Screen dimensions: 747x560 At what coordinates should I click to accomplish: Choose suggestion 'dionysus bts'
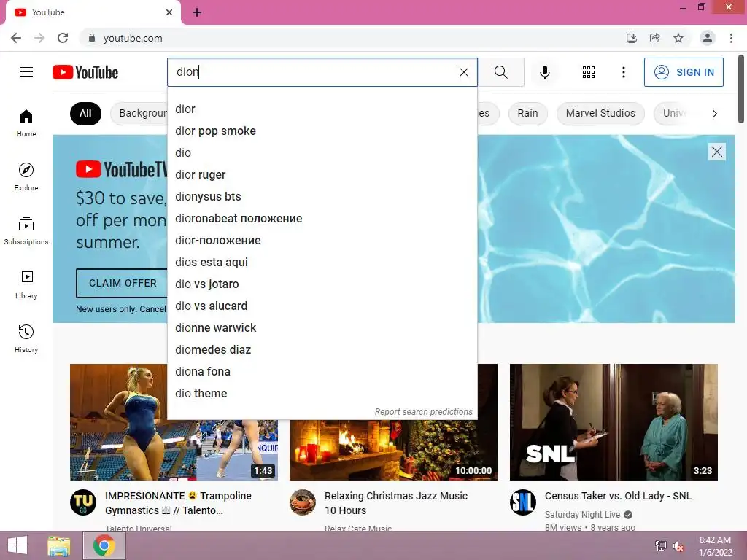pos(322,197)
